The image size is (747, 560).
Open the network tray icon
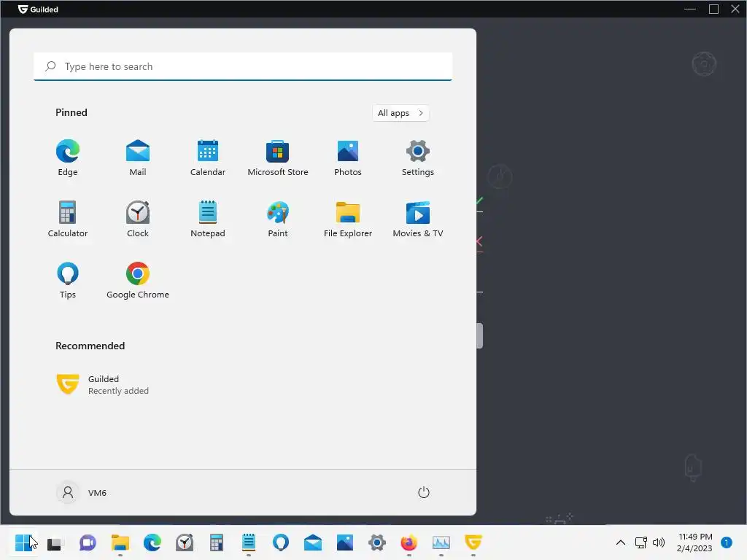[641, 542]
